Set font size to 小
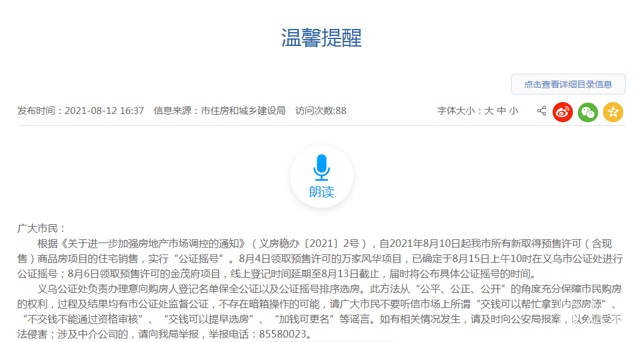This screenshot has height=342, width=644. 514,111
